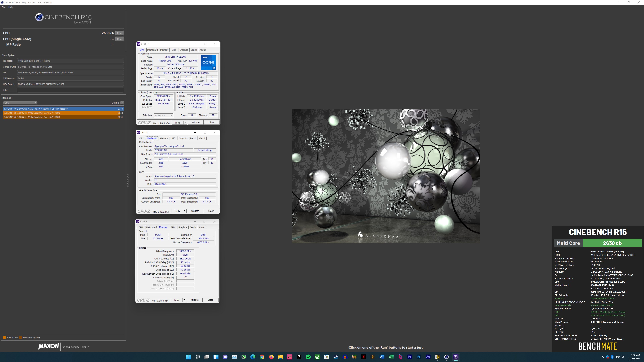
Task: Open Bluetooth tray icon
Action: click(x=612, y=357)
